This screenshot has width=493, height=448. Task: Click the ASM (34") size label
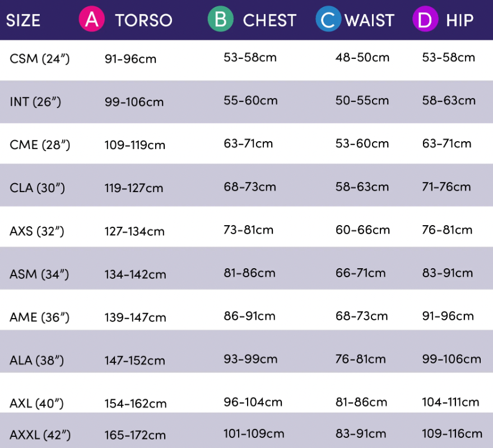[39, 274]
